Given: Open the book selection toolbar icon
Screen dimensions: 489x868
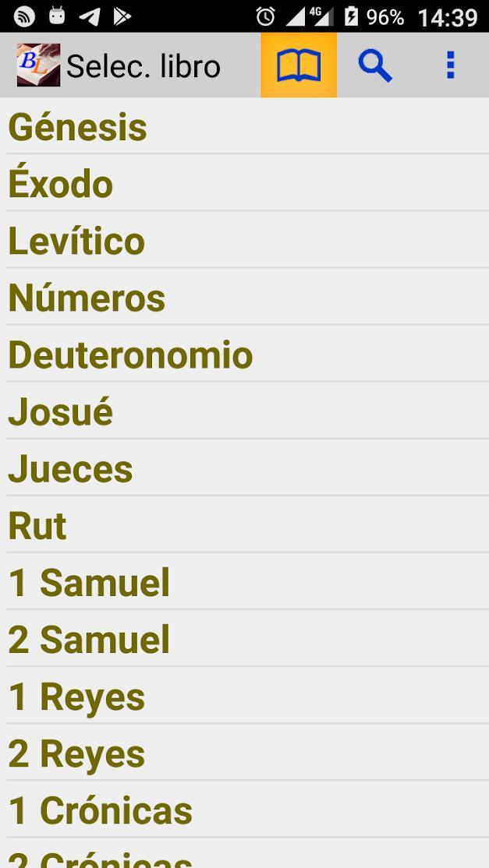Looking at the screenshot, I should click(x=299, y=65).
